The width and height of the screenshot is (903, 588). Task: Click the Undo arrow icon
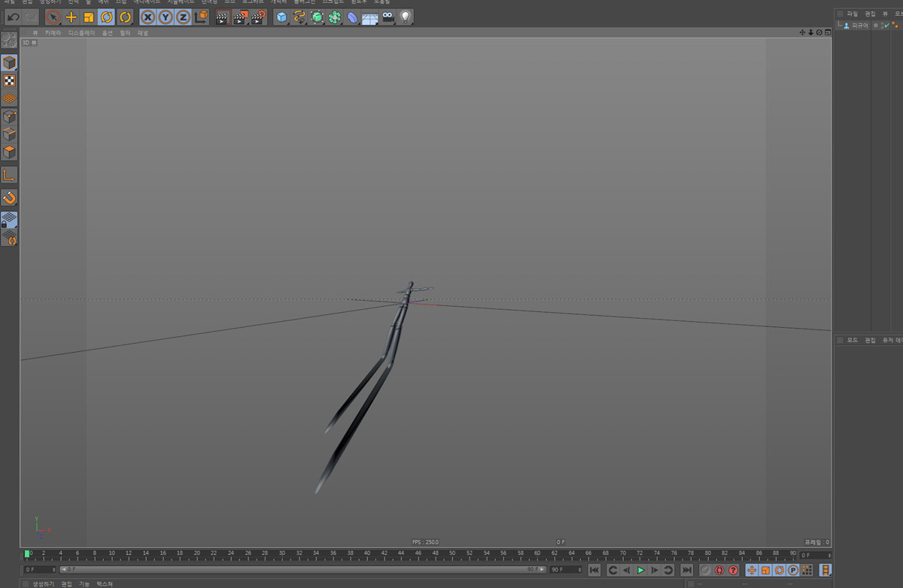point(13,17)
